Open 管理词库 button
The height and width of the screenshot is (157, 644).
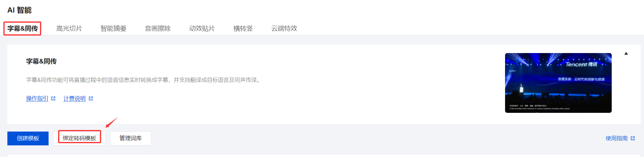(x=131, y=138)
